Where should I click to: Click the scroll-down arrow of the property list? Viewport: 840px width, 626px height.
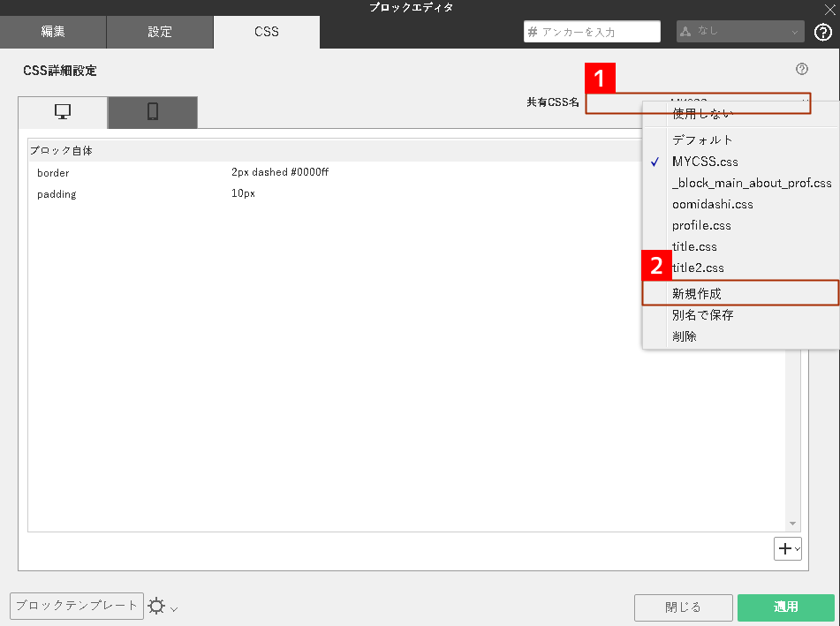click(792, 524)
